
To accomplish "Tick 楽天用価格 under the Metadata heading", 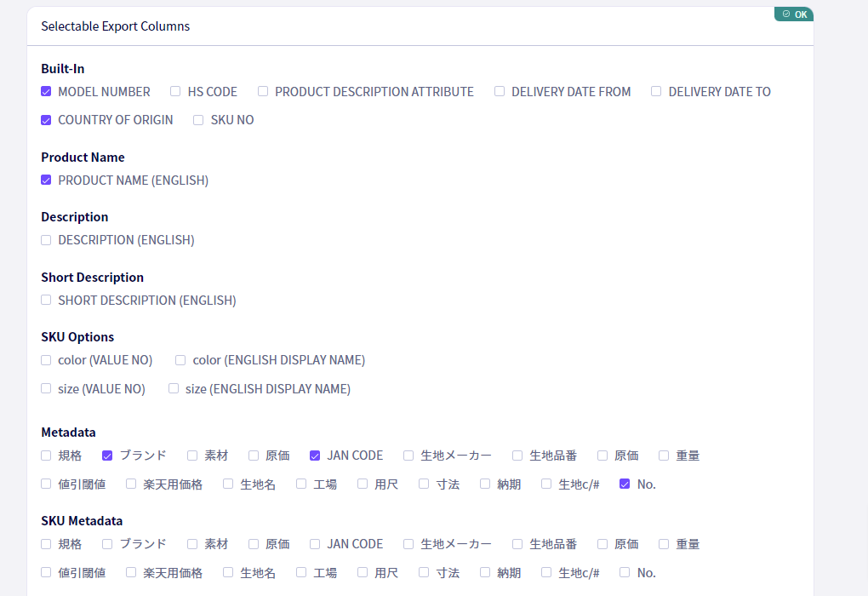I will click(131, 484).
